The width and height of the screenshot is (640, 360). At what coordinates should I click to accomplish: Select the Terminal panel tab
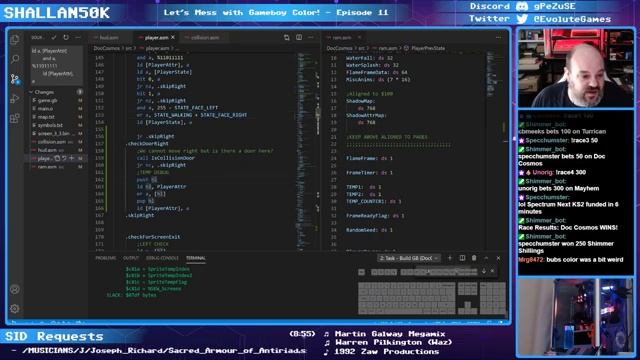(x=196, y=258)
